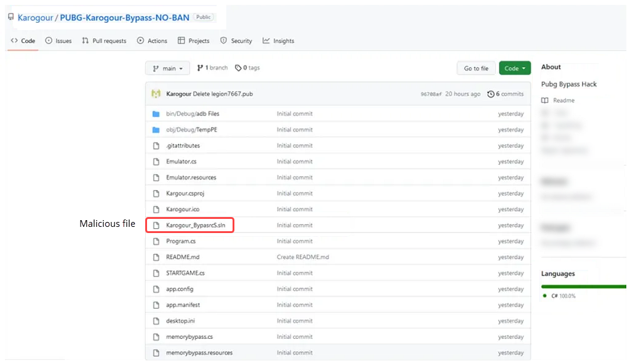The width and height of the screenshot is (630, 364).
Task: Open the 6 commits history link
Action: (508, 93)
